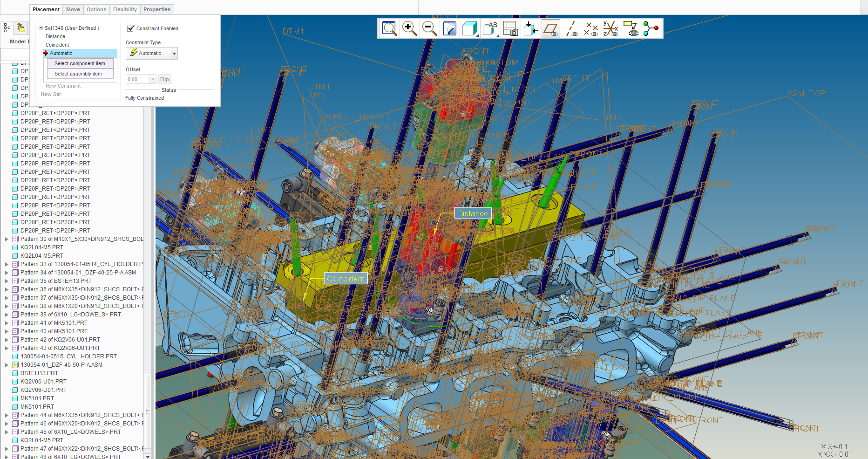Click Select component item collector
Screen dimensions: 868x459
coord(80,63)
